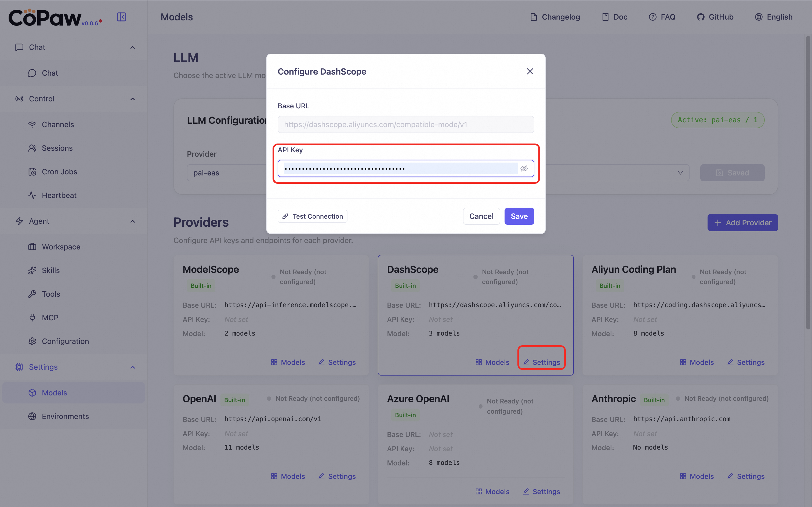Collapse the sidebar with the panel icon

click(121, 17)
